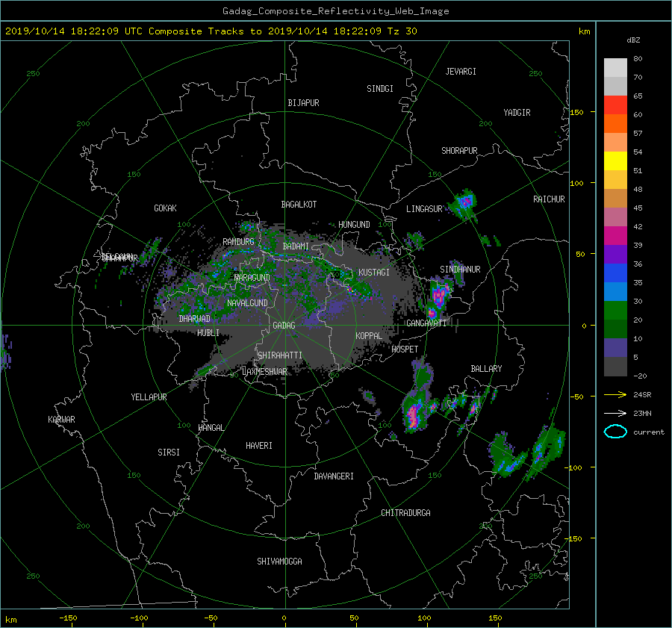
Task: Click the GANGAVATI city label
Action: click(426, 323)
